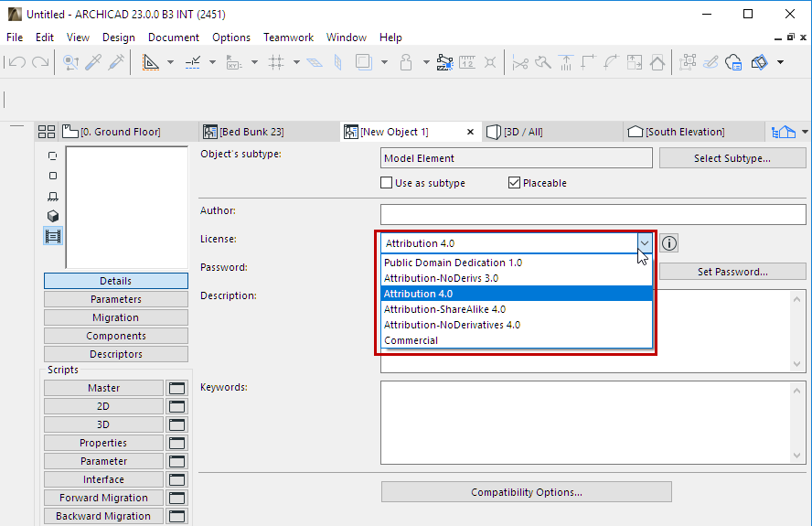Click the Redo arrow icon

[40, 62]
